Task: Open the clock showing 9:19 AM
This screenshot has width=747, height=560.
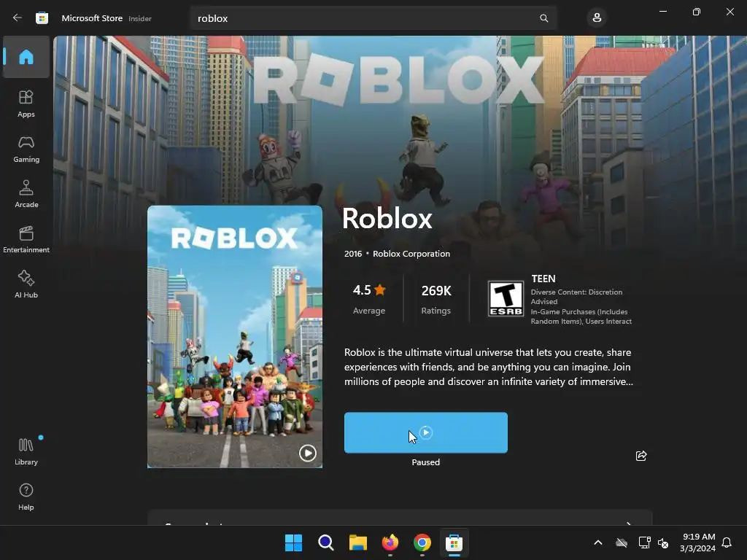Action: (698, 542)
